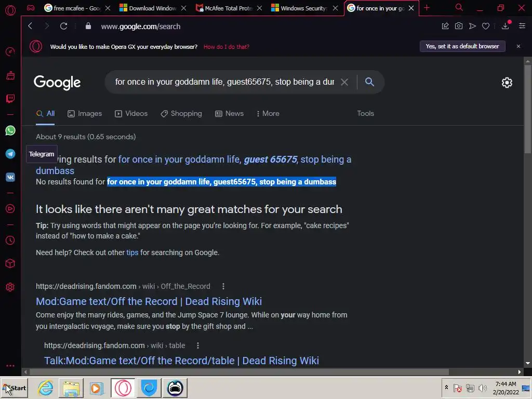Close the 'for once in your' tab
The height and width of the screenshot is (399, 532).
[x=411, y=8]
